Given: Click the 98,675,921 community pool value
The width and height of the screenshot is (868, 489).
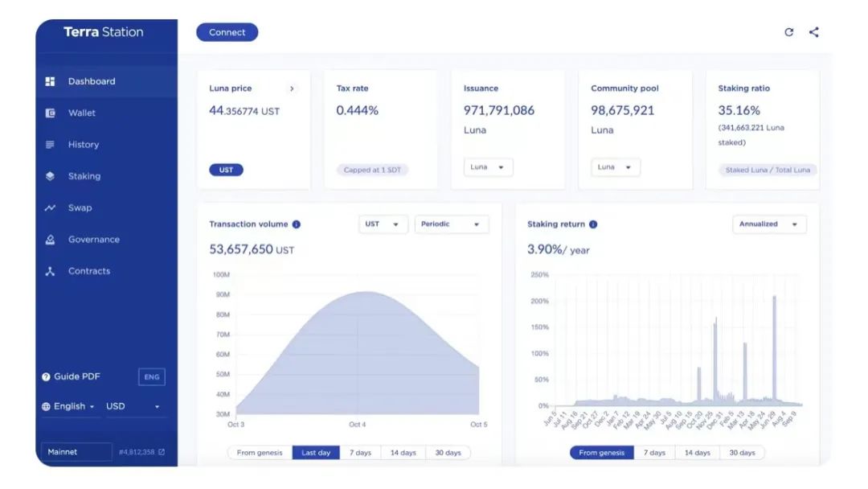Looking at the screenshot, I should tap(622, 111).
